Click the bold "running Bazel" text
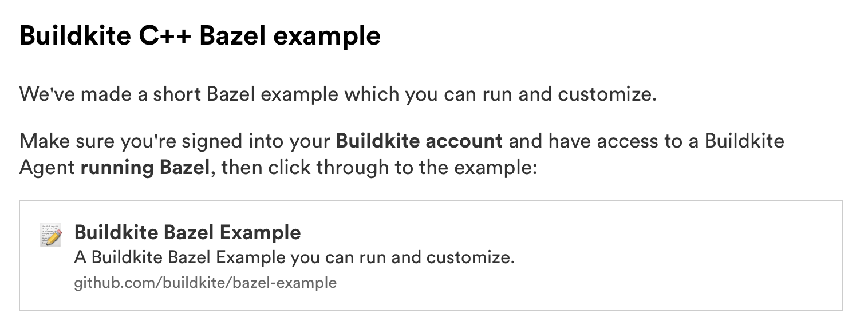 pos(145,168)
